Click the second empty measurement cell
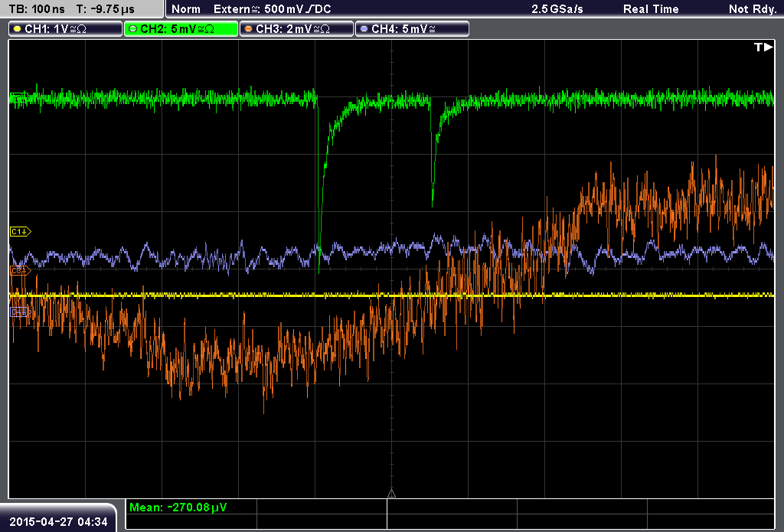784x532 pixels. (x=452, y=507)
